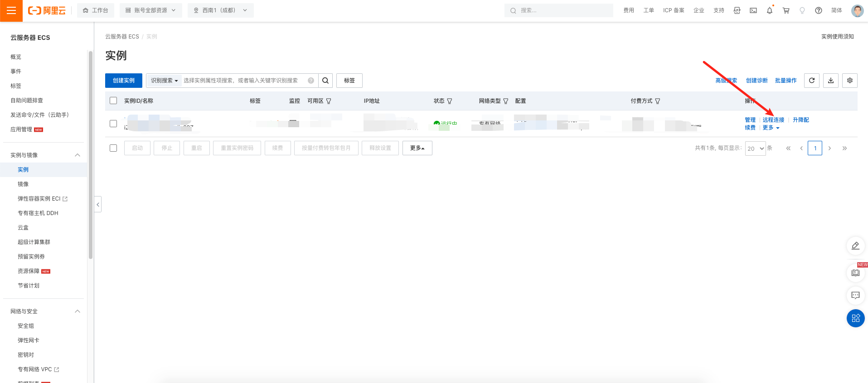Open the column settings gear icon

click(849, 81)
